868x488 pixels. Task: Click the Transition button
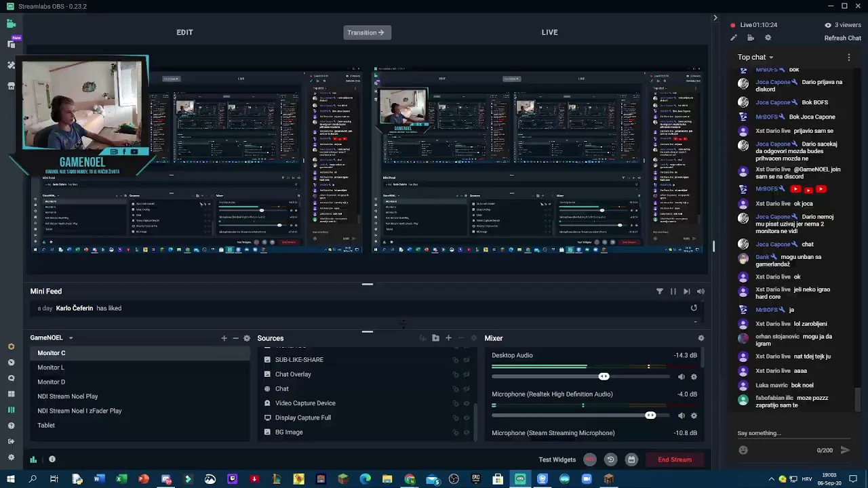click(x=366, y=33)
